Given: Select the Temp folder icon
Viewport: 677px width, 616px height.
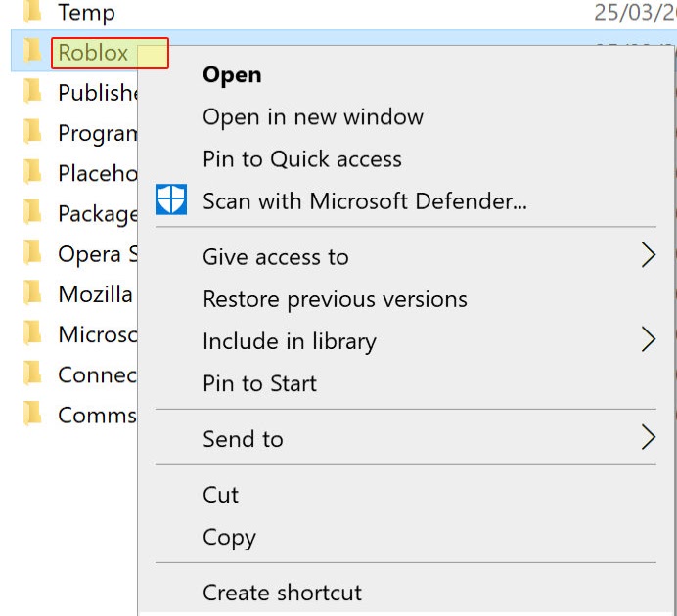Looking at the screenshot, I should (32, 11).
